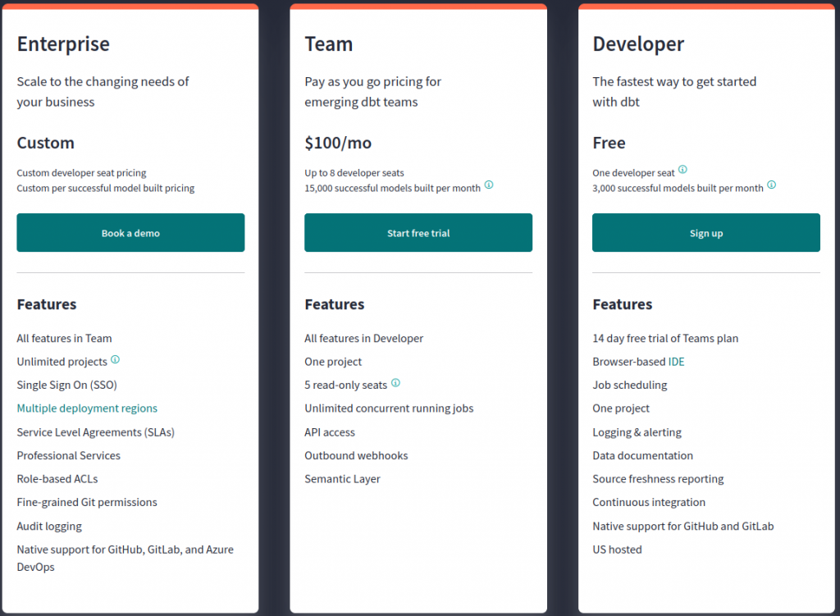The width and height of the screenshot is (840, 616).
Task: Click Role-based ACLs feature
Action: [x=57, y=479]
